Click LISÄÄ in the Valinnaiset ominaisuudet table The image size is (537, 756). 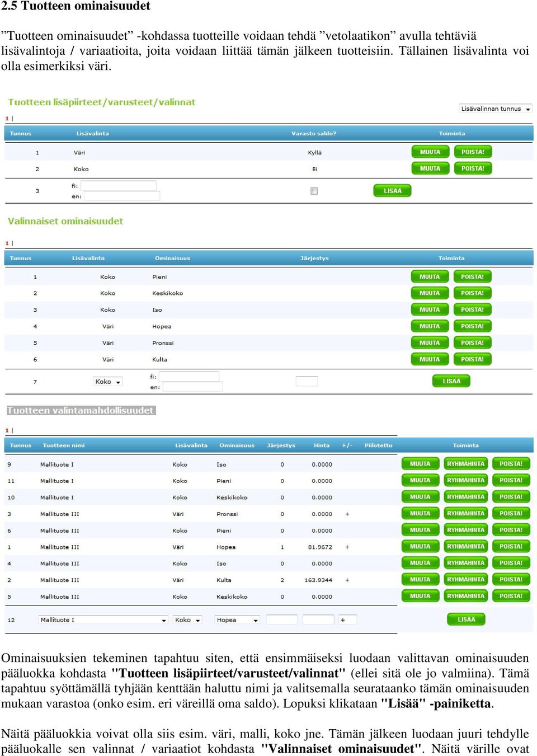[451, 381]
